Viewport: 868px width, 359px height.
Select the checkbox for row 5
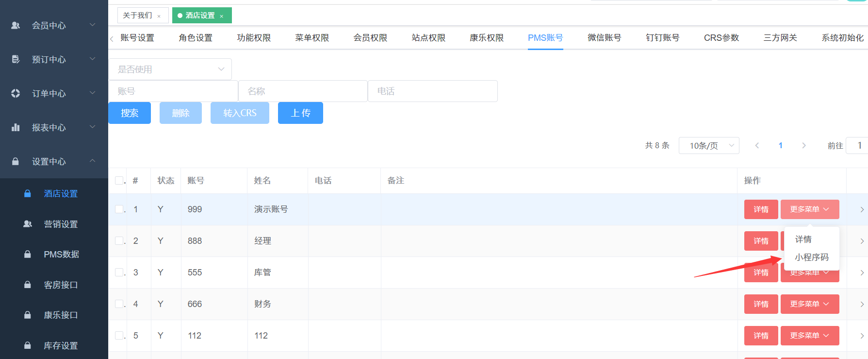coord(119,335)
